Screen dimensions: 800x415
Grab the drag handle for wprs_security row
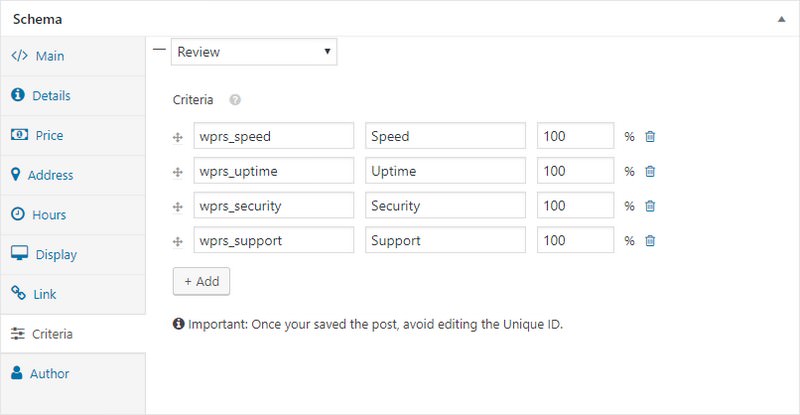pyautogui.click(x=178, y=207)
